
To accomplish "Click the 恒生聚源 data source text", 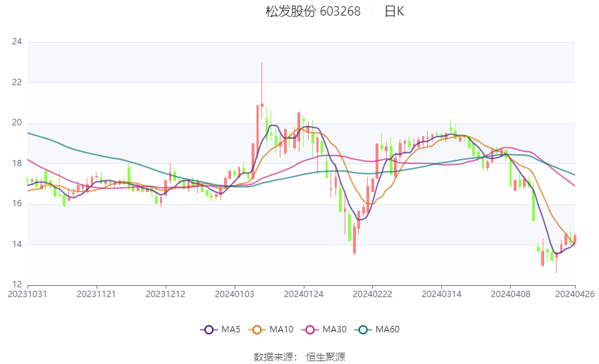I will pos(326,357).
